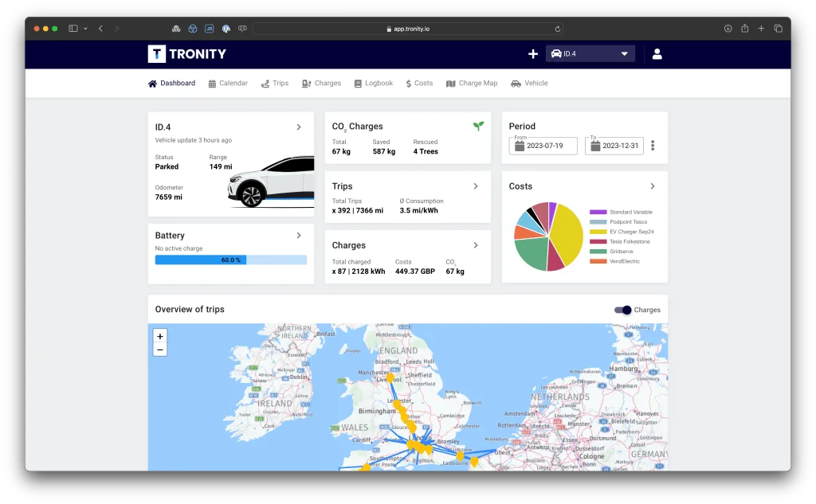Expand the Charges card chevron
Viewport: 816px width, 504px height.
point(476,245)
